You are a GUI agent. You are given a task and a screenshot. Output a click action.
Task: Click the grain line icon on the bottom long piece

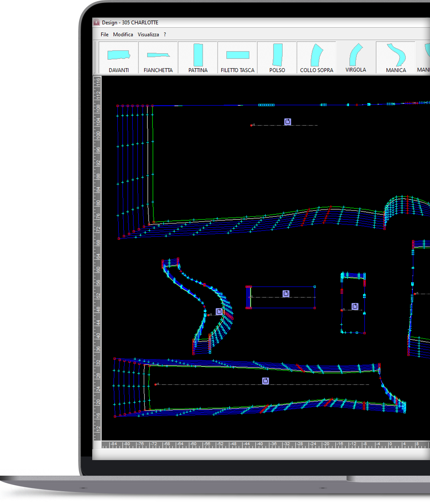click(266, 381)
